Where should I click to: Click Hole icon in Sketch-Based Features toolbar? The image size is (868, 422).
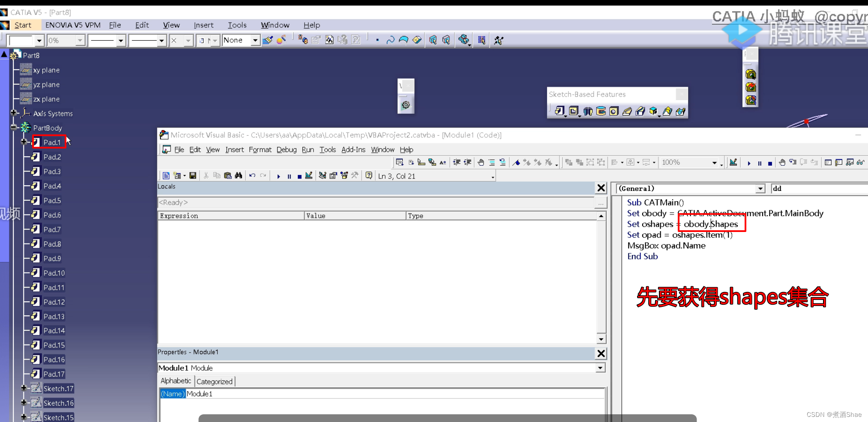coord(614,111)
